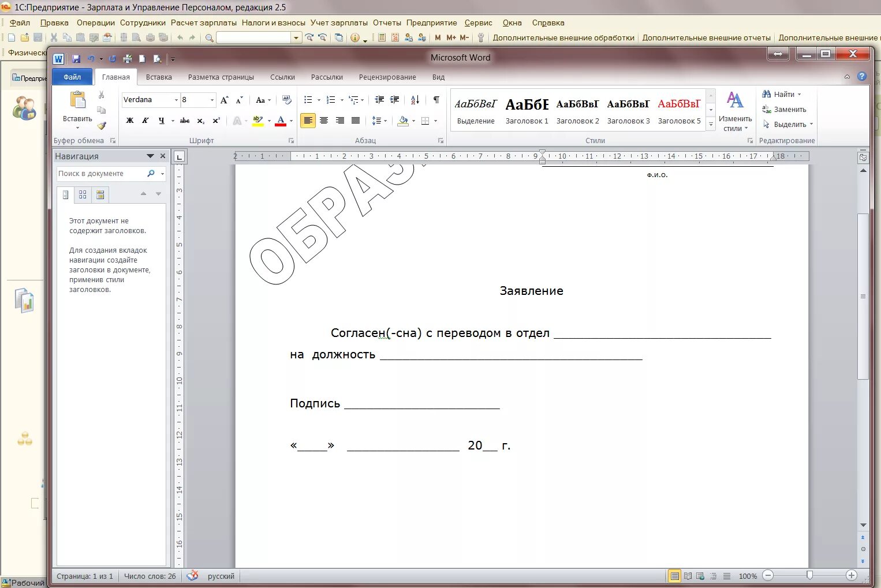Toggle center text alignment
This screenshot has width=881, height=588.
(324, 121)
